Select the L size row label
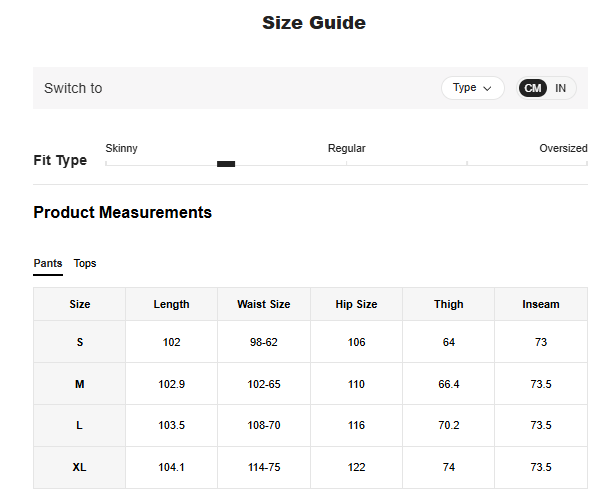607x489 pixels. (80, 425)
